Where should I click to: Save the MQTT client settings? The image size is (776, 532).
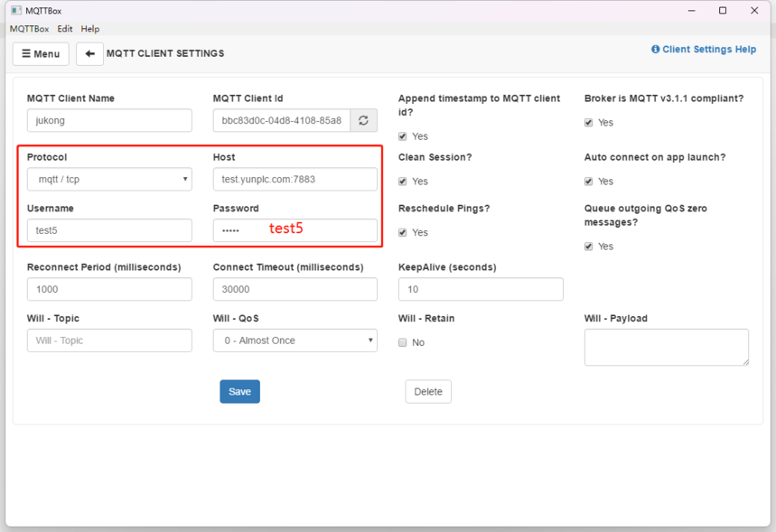click(x=240, y=391)
